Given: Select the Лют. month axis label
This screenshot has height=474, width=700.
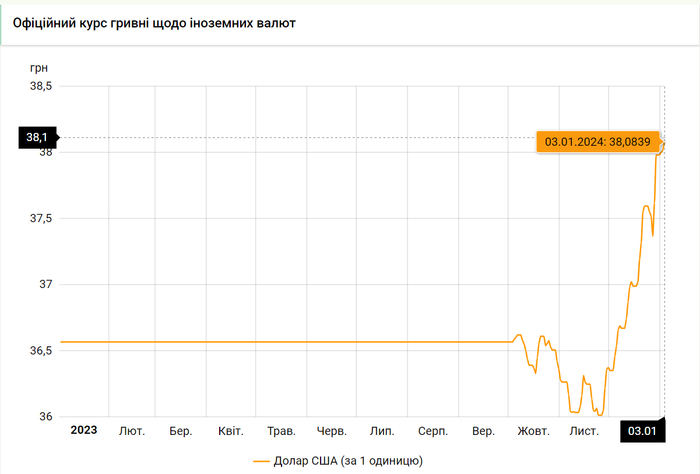Looking at the screenshot, I should [x=132, y=431].
